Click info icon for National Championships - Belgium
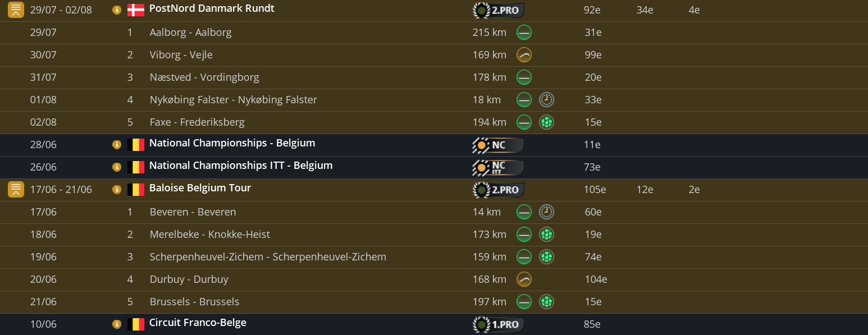This screenshot has height=335, width=868. (x=117, y=145)
